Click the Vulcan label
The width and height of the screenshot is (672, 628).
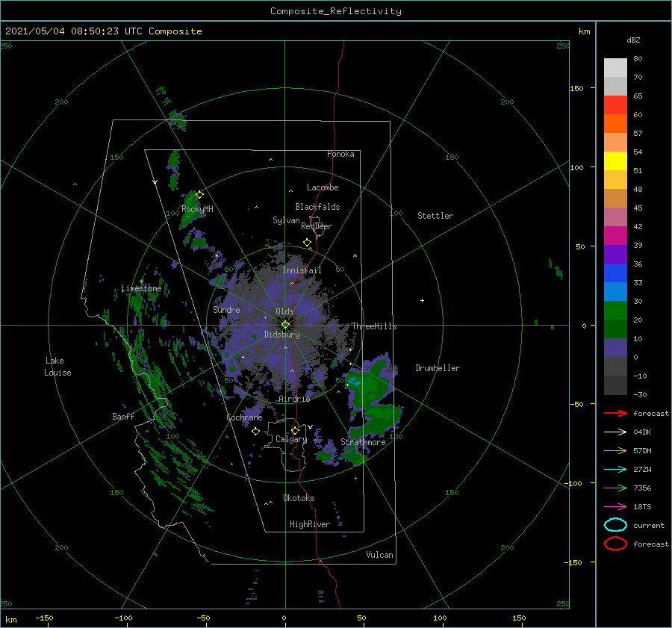pos(379,555)
